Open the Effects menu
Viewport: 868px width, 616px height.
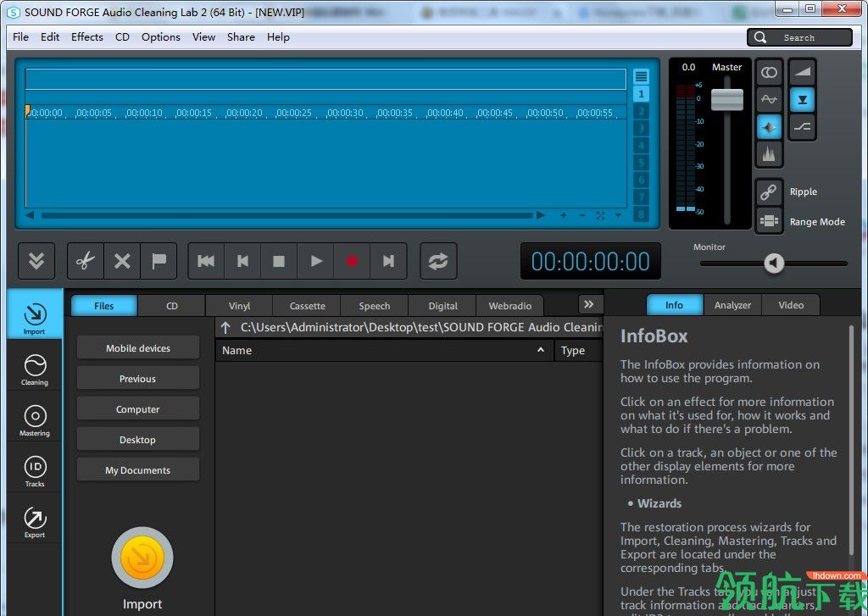[87, 37]
